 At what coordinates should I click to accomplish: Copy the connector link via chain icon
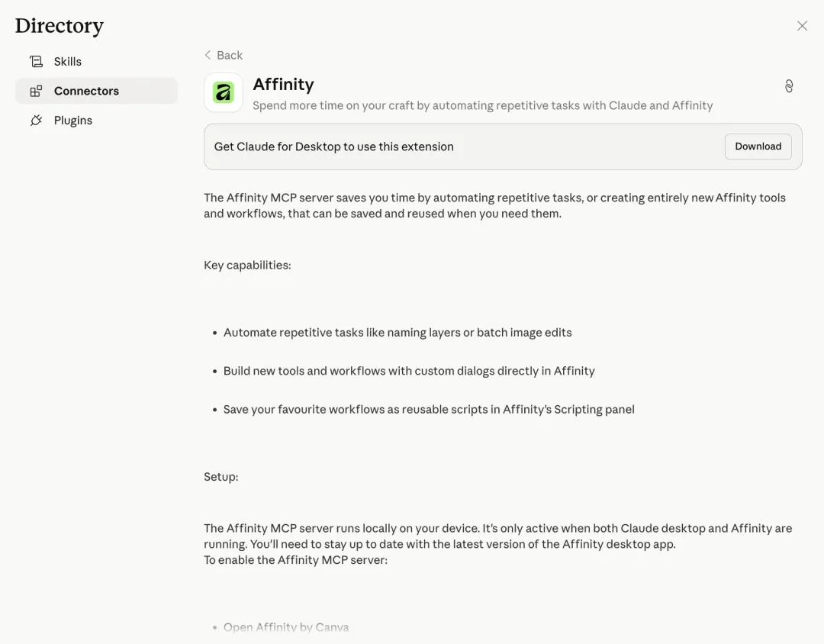(789, 86)
